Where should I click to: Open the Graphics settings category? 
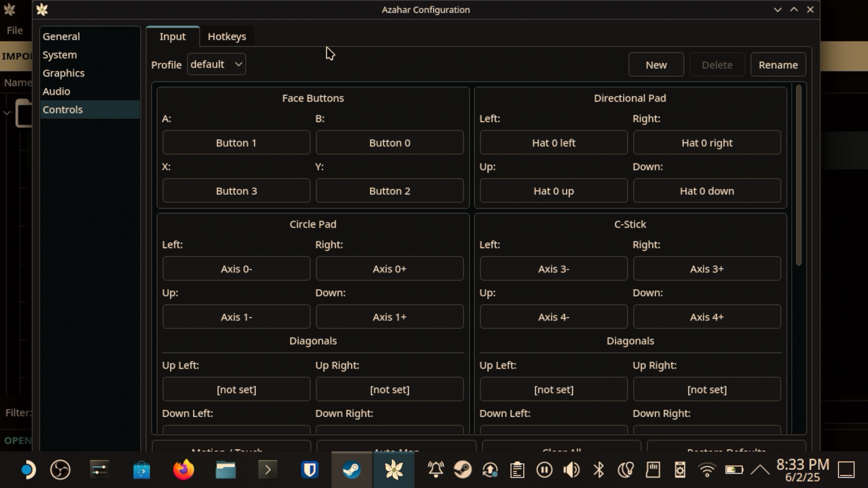pyautogui.click(x=90, y=73)
